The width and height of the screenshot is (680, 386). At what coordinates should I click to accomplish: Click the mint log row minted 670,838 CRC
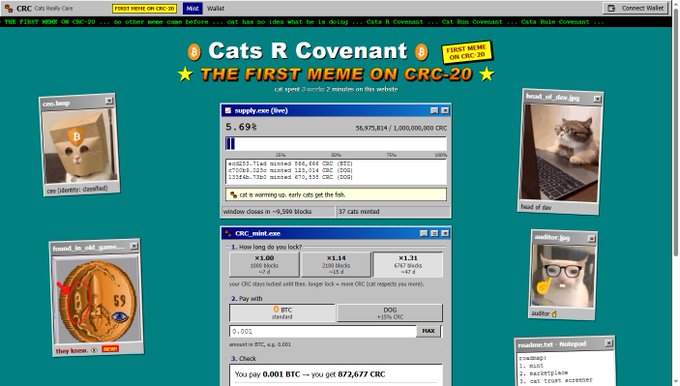[291, 177]
